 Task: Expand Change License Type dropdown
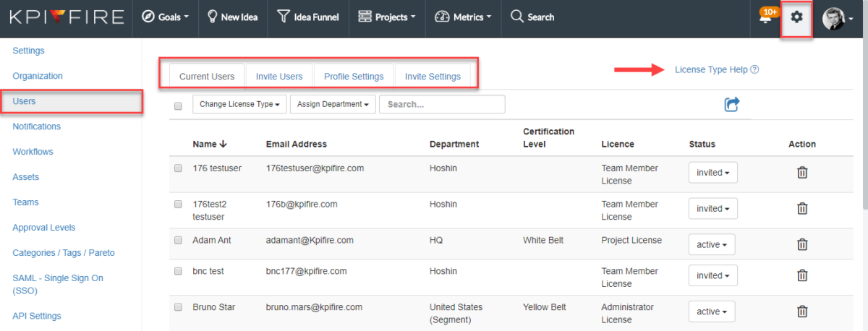239,104
